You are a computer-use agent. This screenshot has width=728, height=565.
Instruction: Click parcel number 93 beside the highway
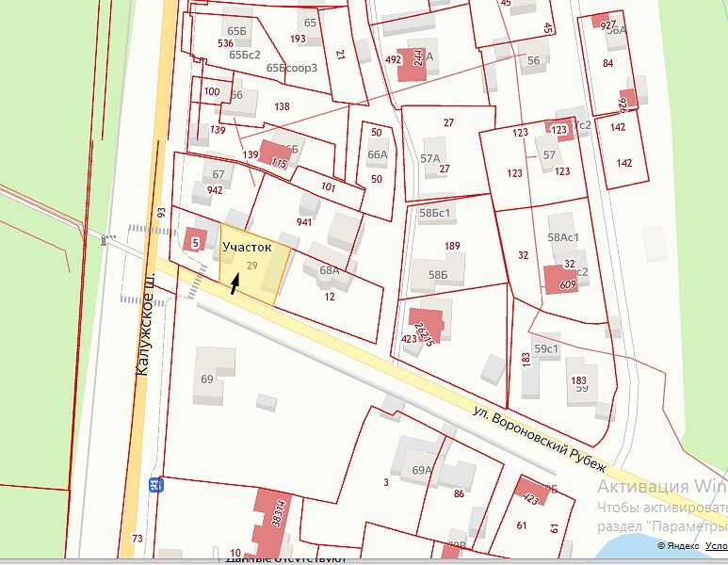click(x=161, y=212)
